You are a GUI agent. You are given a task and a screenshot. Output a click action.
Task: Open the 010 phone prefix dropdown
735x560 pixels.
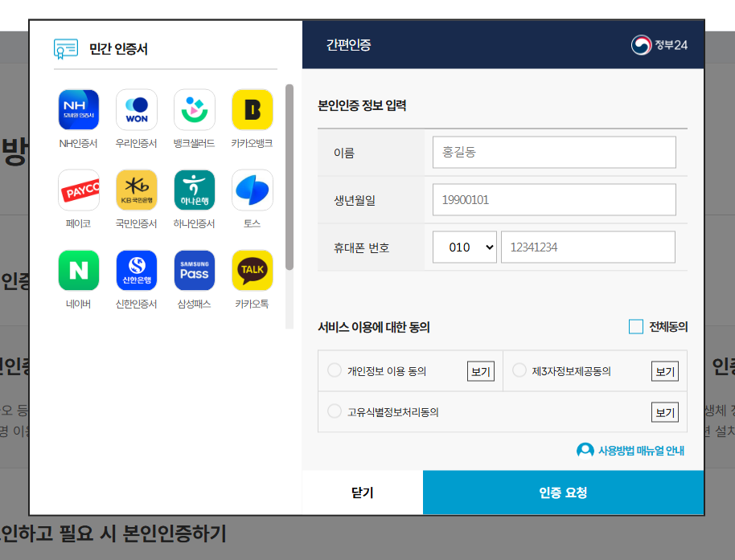tap(464, 247)
